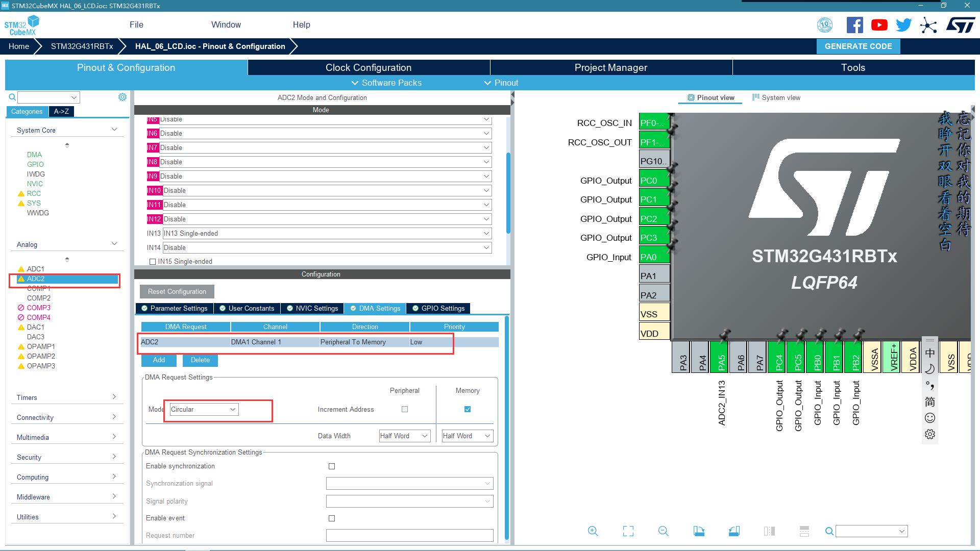The width and height of the screenshot is (980, 551).
Task: Rotate the chip counter-clockwise
Action: tap(734, 531)
